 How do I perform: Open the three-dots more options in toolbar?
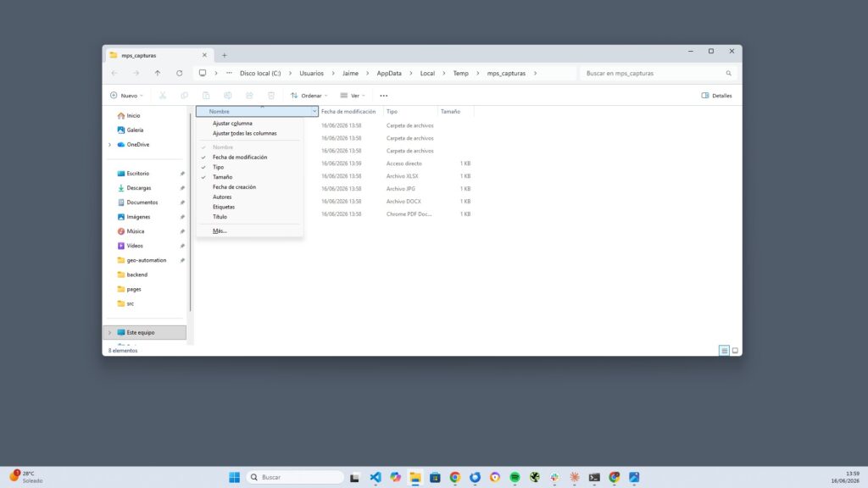click(384, 96)
